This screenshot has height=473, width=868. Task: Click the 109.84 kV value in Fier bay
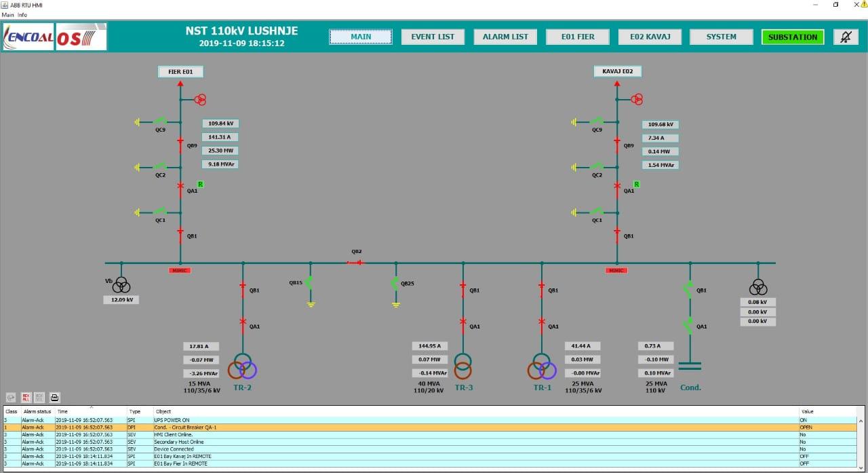coord(220,124)
